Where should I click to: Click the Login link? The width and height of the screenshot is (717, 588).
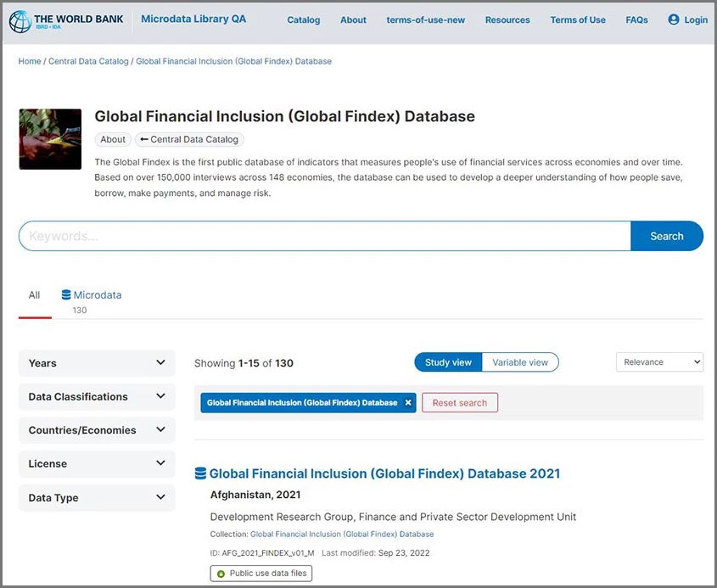coord(696,20)
